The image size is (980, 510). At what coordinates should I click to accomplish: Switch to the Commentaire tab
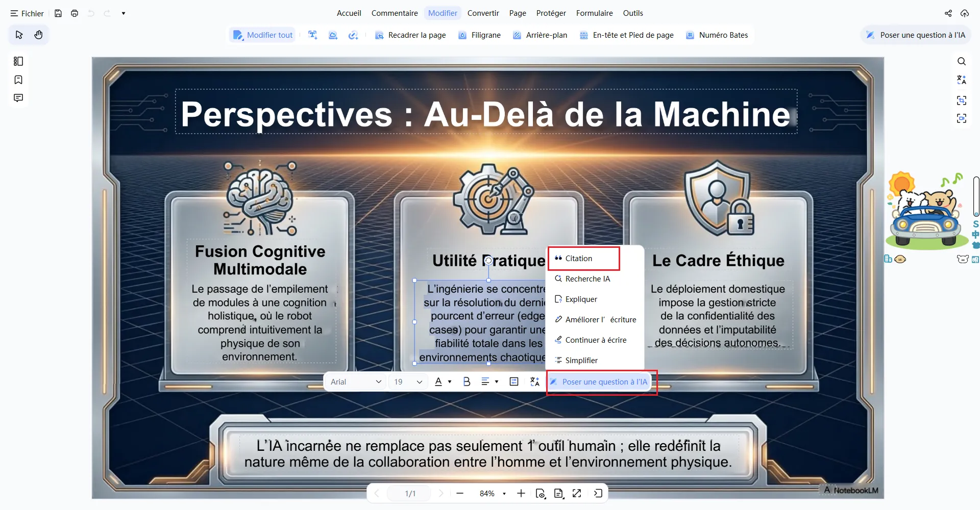[x=395, y=13]
